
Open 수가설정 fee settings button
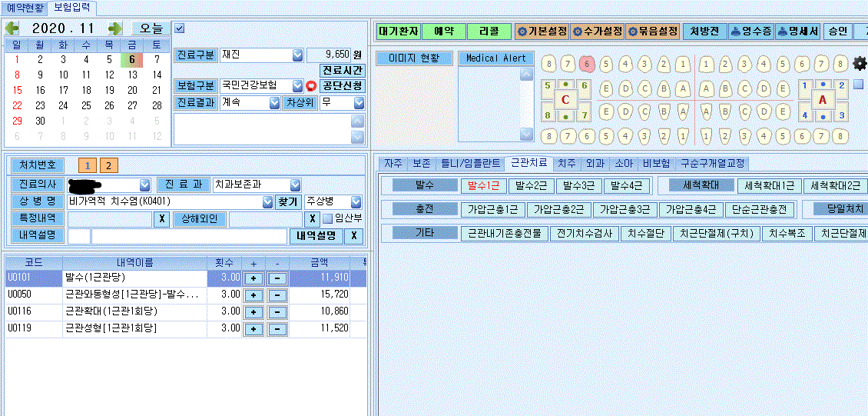pyautogui.click(x=598, y=32)
